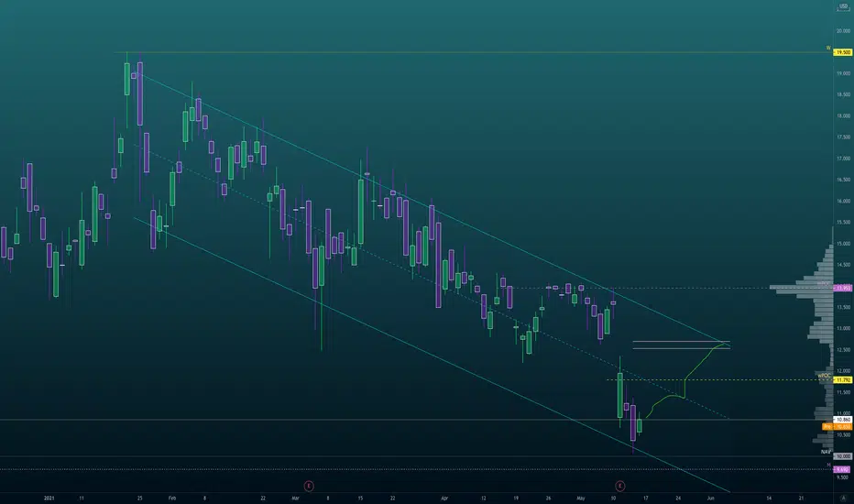The image size is (854, 504).
Task: Toggle auto scale button in the bottom-right corner
Action: [x=843, y=498]
